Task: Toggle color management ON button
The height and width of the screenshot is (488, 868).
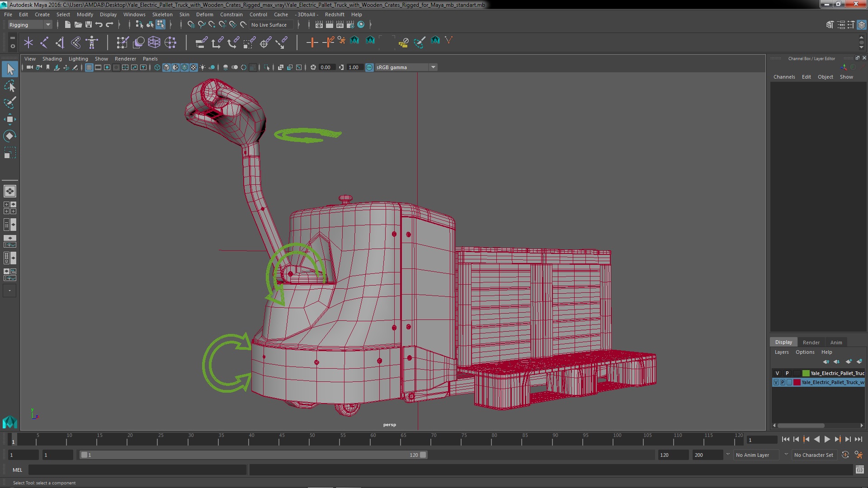Action: [369, 67]
